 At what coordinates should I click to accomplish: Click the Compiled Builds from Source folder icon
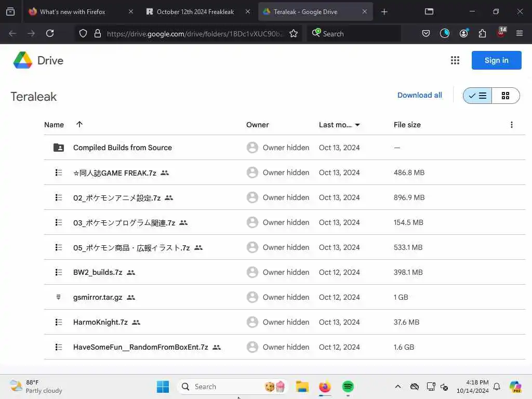[x=59, y=148]
